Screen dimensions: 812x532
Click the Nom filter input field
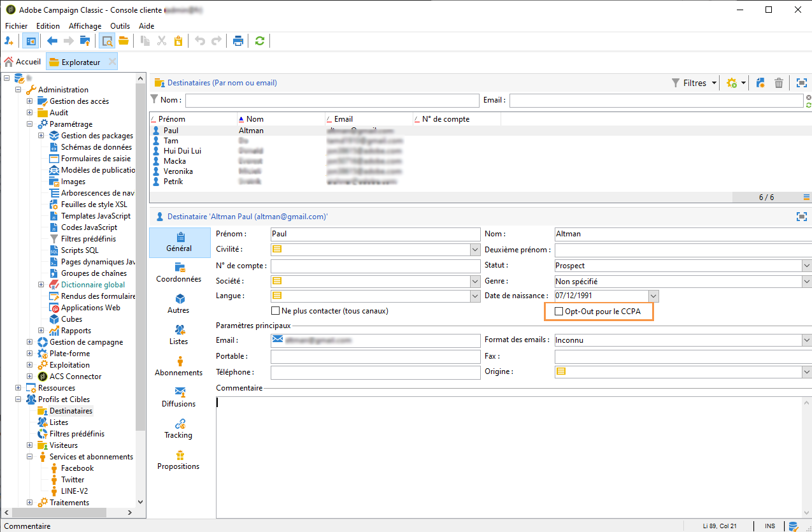[331, 101]
